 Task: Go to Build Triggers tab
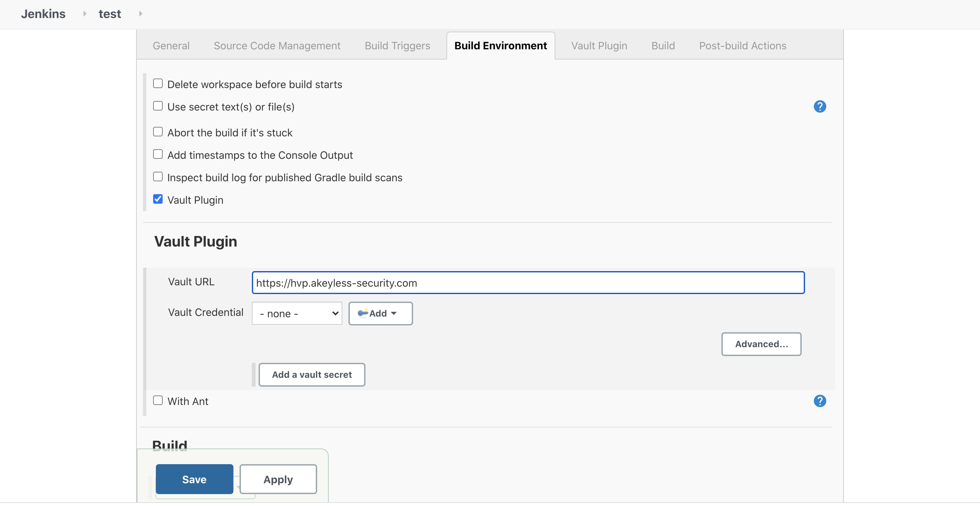[x=397, y=46]
